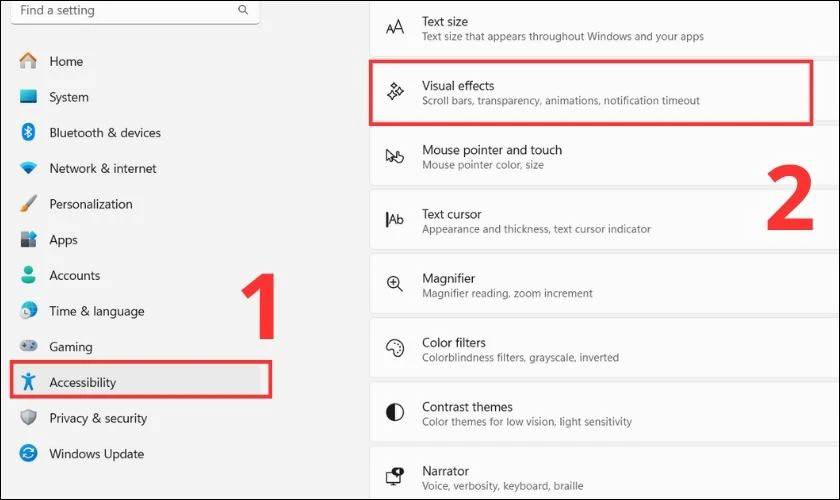Click the Gaming controller icon
The width and height of the screenshot is (840, 500).
tap(28, 346)
